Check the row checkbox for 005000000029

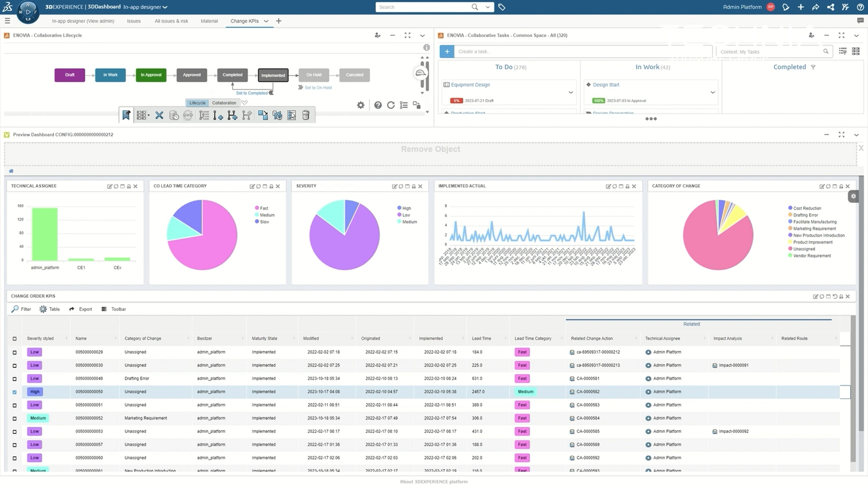click(14, 352)
